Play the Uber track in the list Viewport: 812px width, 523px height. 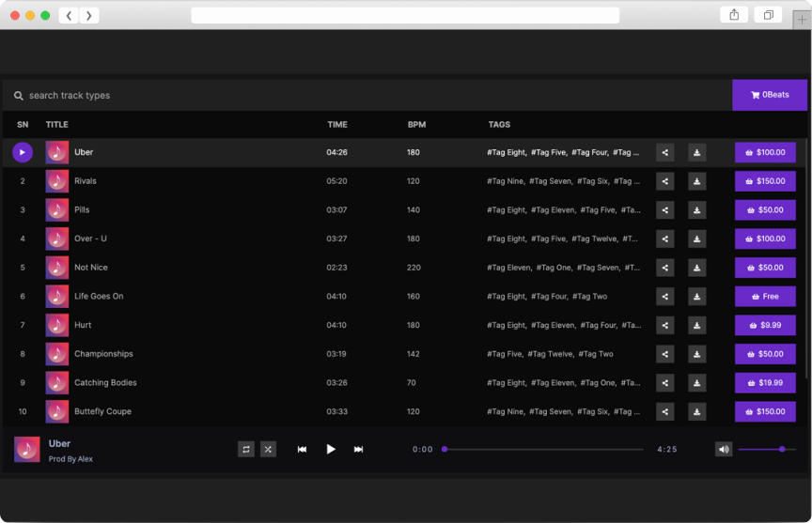tap(23, 152)
